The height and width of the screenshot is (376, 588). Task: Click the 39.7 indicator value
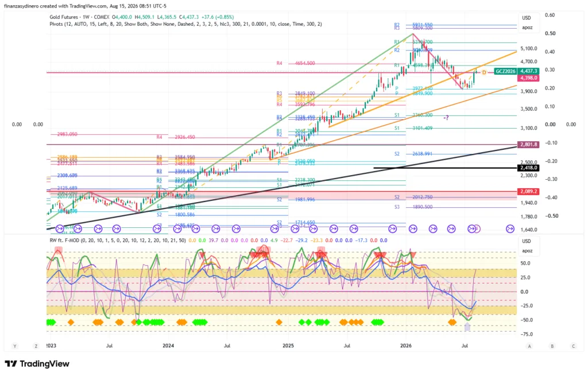[x=212, y=241]
